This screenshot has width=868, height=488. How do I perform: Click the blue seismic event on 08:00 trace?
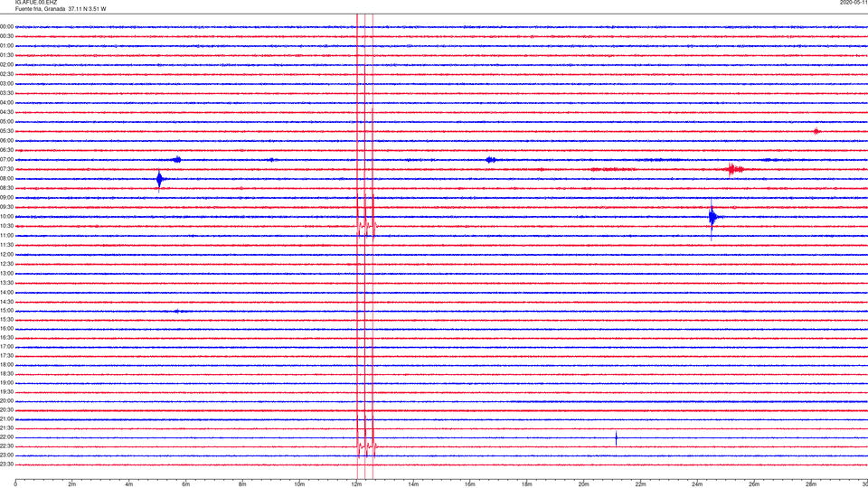point(160,179)
